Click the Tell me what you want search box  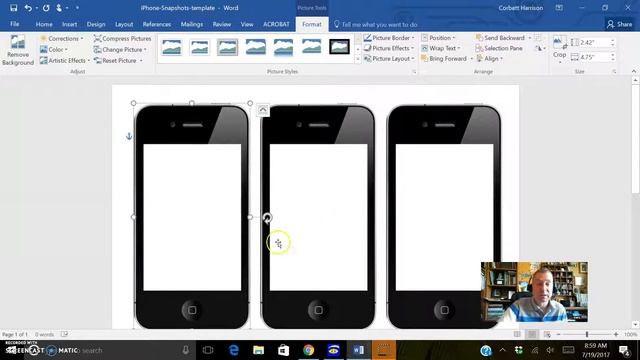pos(376,24)
